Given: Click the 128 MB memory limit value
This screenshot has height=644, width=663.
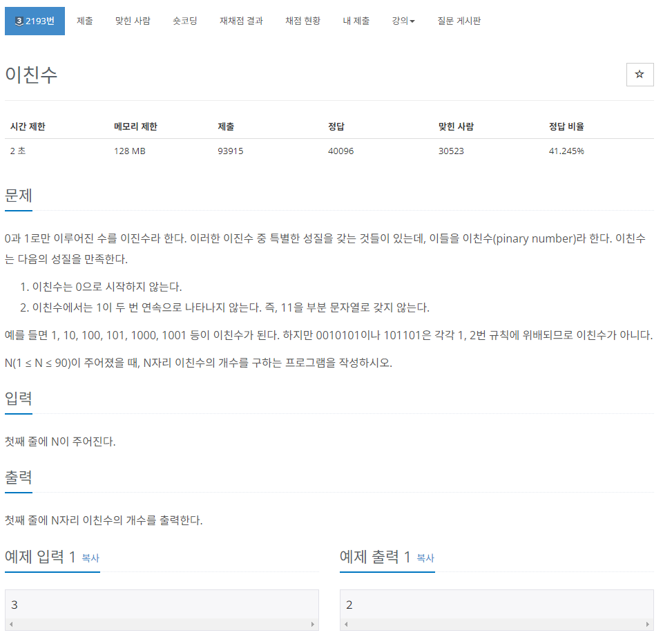Looking at the screenshot, I should [130, 151].
